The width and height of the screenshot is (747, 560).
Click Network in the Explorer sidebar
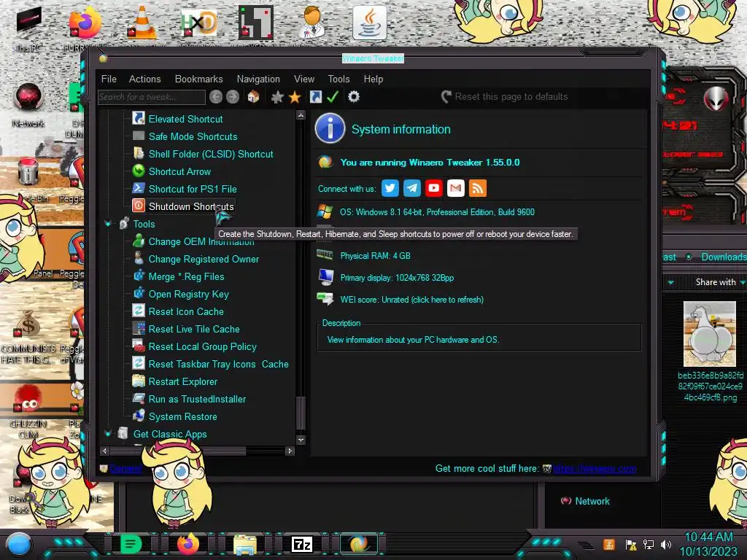(592, 501)
